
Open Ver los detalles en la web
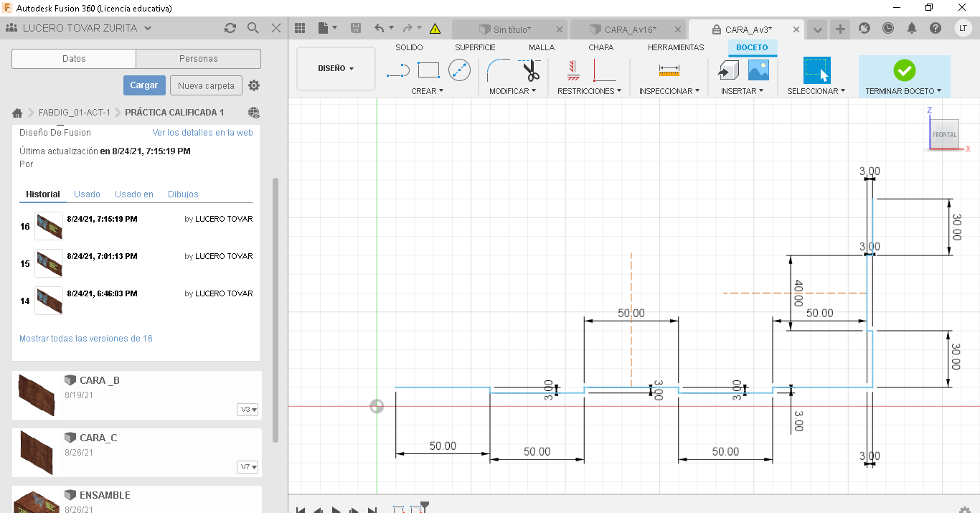(203, 133)
